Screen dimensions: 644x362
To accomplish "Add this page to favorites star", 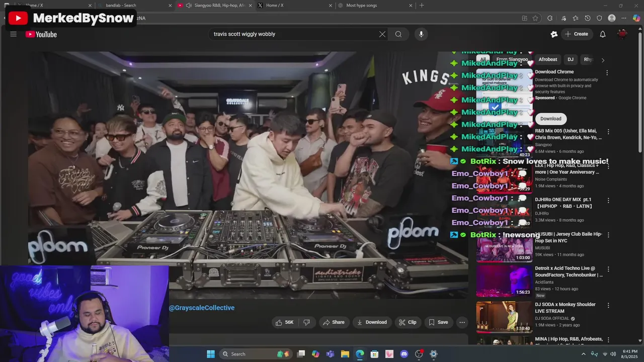I will [x=535, y=18].
